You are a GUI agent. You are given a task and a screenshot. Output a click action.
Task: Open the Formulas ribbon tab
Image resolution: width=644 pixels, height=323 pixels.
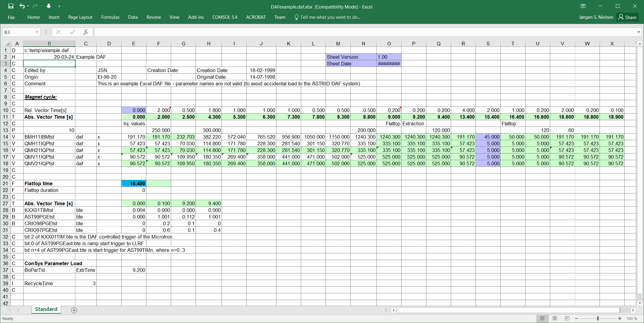[x=110, y=17]
